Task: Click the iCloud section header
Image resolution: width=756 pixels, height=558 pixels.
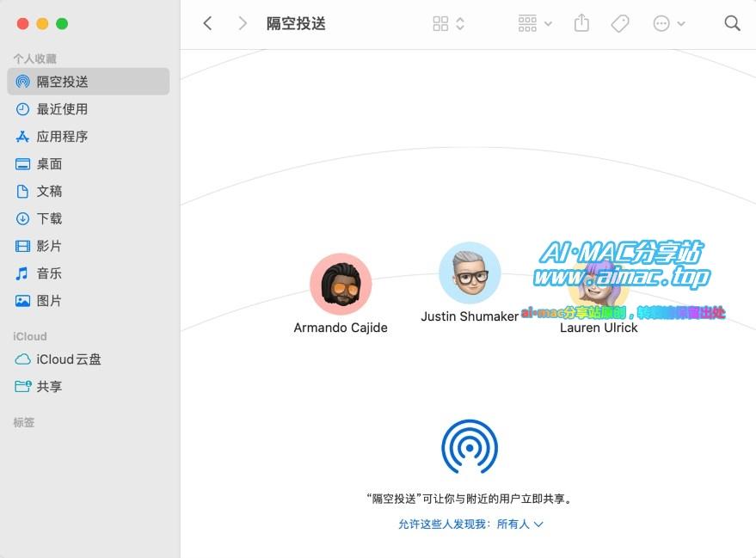Action: (x=30, y=336)
